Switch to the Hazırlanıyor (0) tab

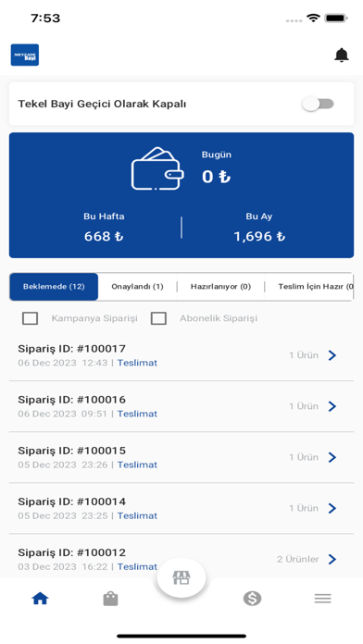tap(220, 287)
